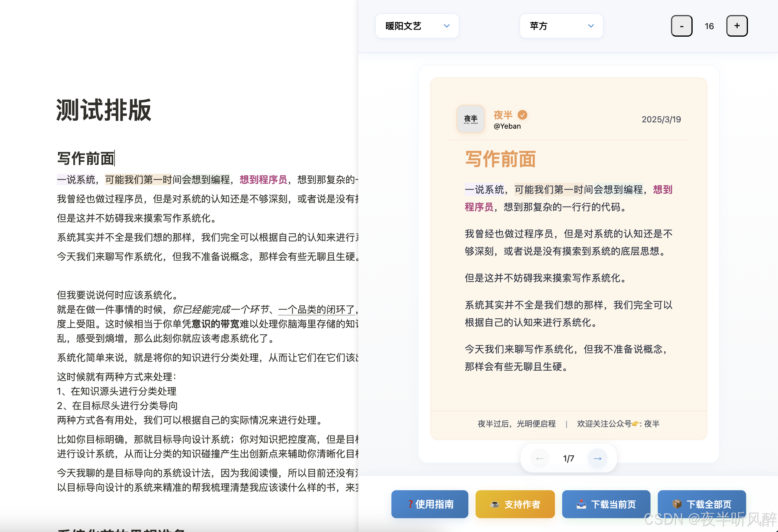Open the 使用指南 guide button
778x532 pixels.
coord(430,504)
